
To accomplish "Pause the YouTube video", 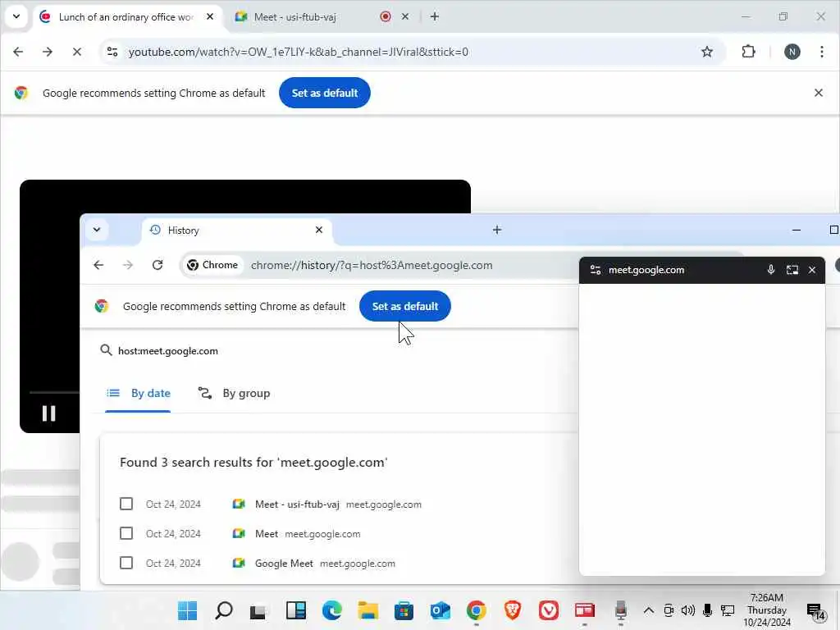I will (48, 413).
